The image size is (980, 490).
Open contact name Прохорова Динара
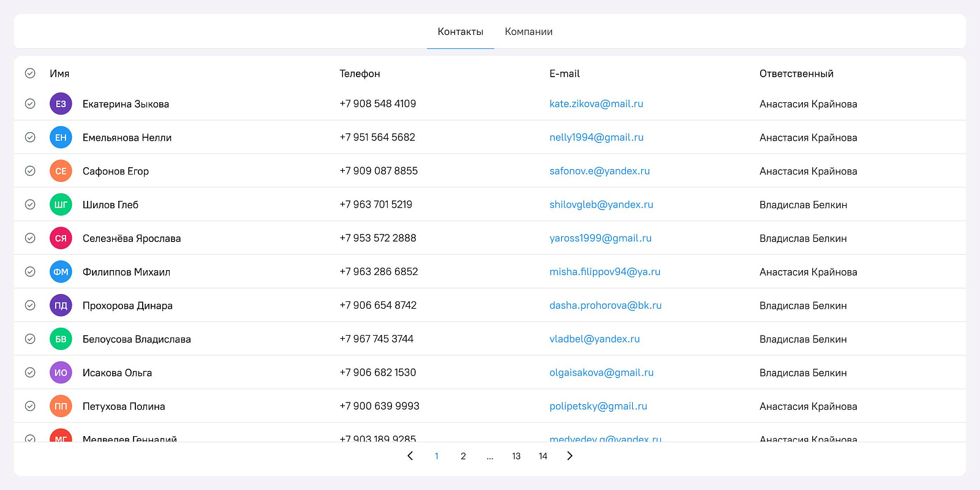[127, 306]
